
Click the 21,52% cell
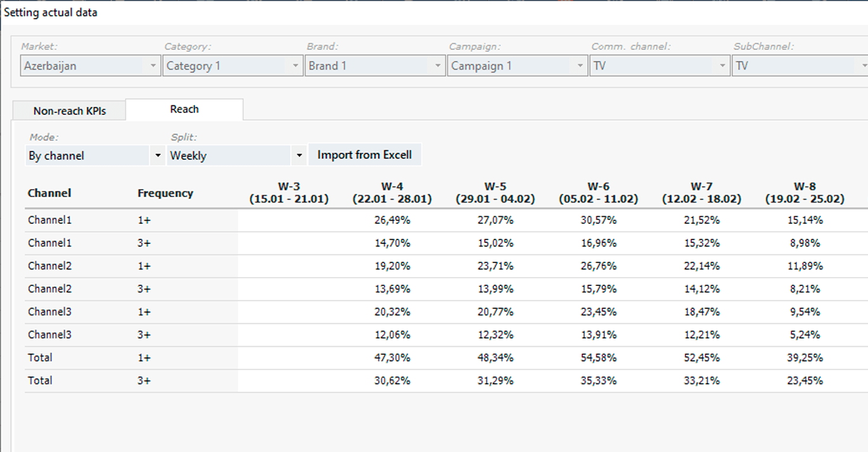pyautogui.click(x=701, y=221)
